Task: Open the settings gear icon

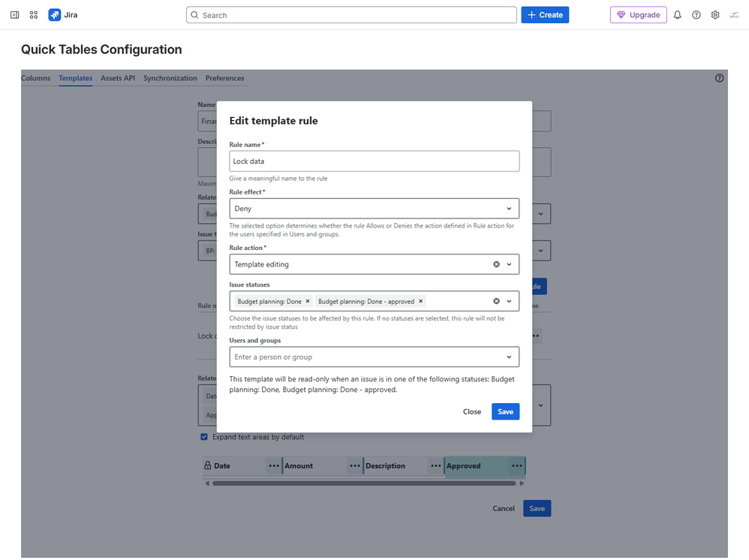Action: (x=715, y=15)
